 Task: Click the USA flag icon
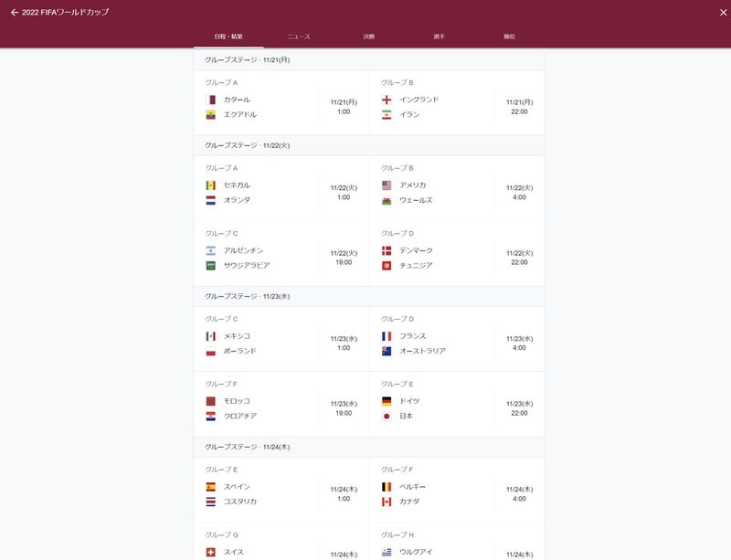pos(387,185)
